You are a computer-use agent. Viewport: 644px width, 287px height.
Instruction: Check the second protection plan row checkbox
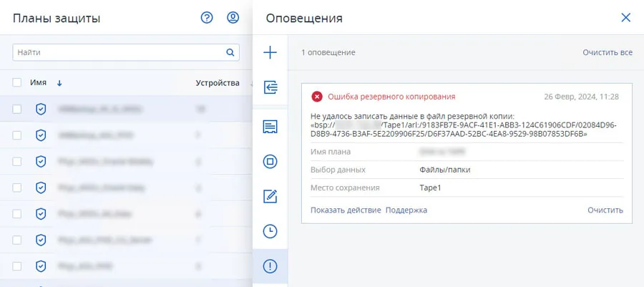(x=17, y=135)
